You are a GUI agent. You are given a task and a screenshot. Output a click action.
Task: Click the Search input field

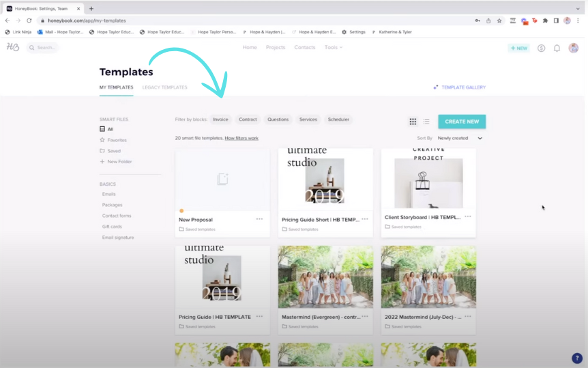[x=42, y=47]
